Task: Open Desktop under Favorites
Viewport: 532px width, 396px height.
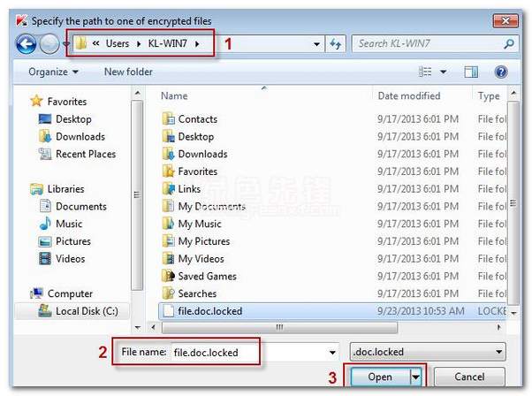Action: pyautogui.click(x=73, y=119)
